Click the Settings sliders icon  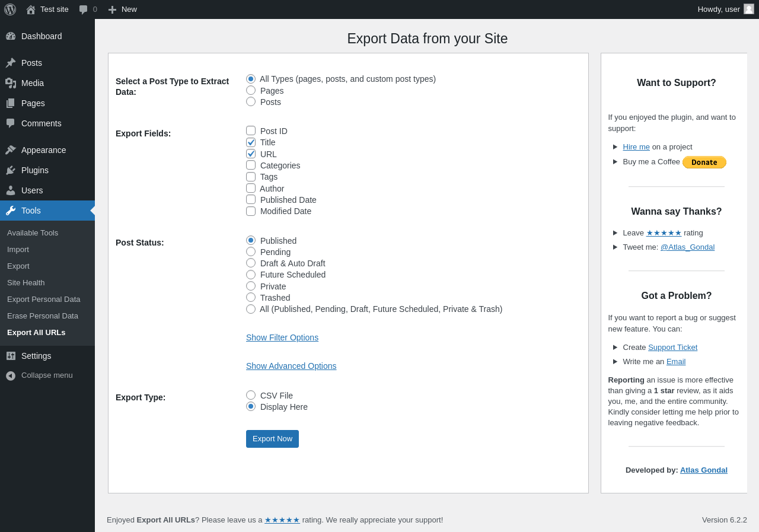pyautogui.click(x=11, y=356)
